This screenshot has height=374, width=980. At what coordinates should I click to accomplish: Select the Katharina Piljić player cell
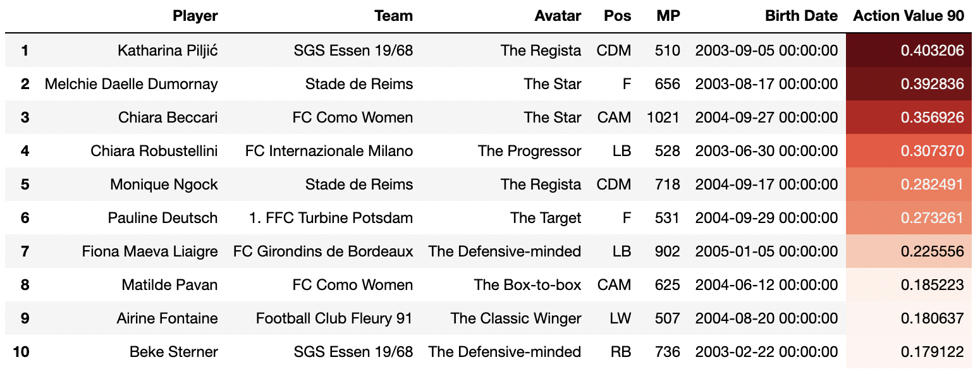point(168,51)
